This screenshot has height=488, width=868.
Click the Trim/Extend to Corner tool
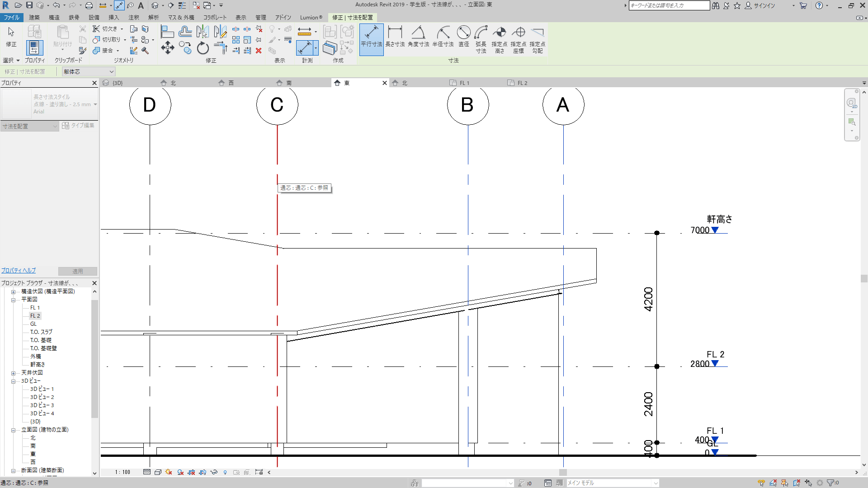click(x=220, y=48)
